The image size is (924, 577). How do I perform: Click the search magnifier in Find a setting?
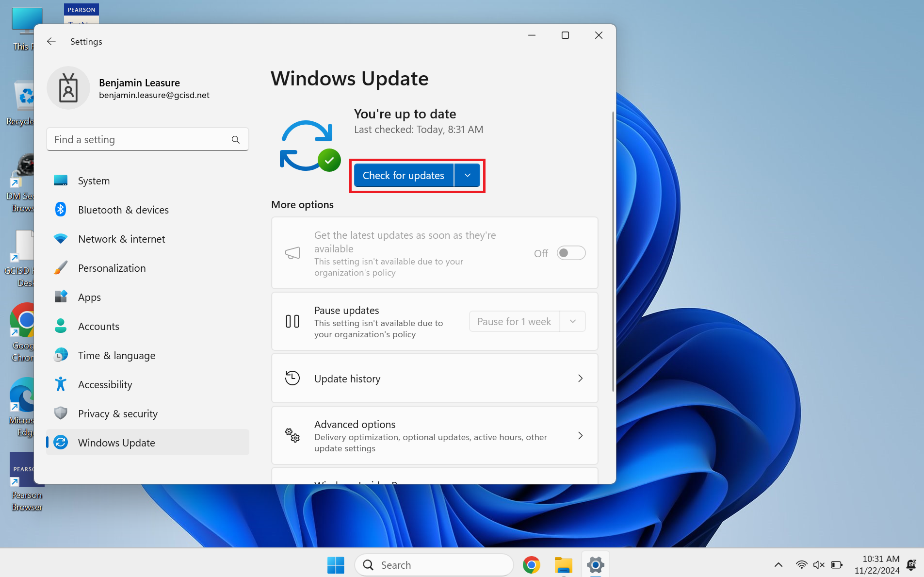click(236, 140)
